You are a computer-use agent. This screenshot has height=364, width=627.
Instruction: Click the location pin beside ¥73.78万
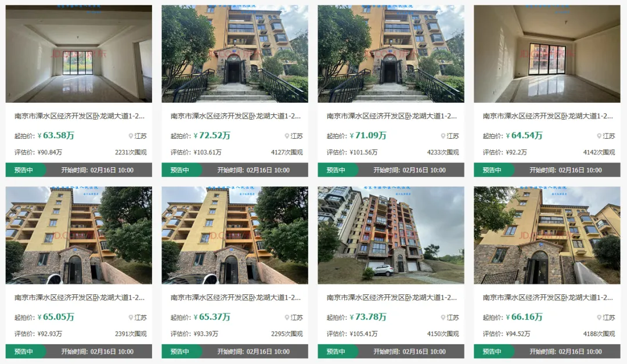point(442,318)
